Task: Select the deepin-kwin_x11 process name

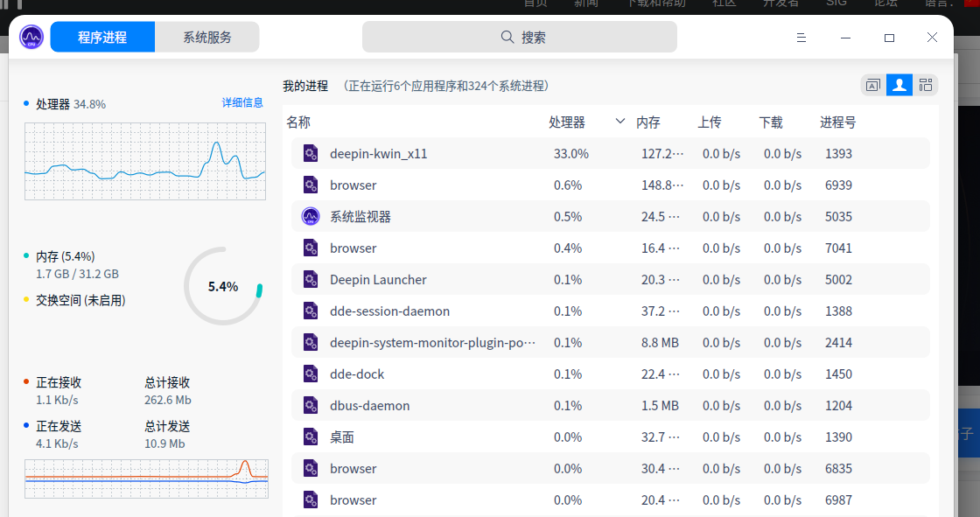Action: (x=379, y=154)
